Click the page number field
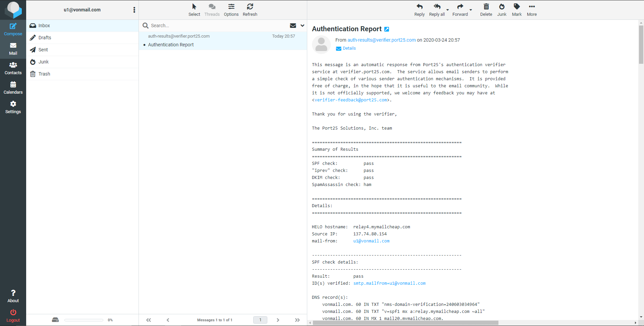 260,320
